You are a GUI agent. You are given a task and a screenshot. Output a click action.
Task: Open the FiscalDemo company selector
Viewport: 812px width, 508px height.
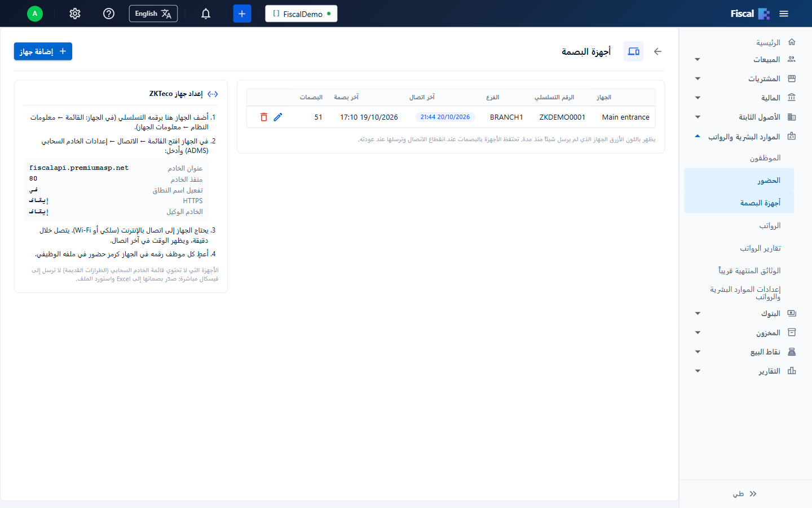coord(301,14)
